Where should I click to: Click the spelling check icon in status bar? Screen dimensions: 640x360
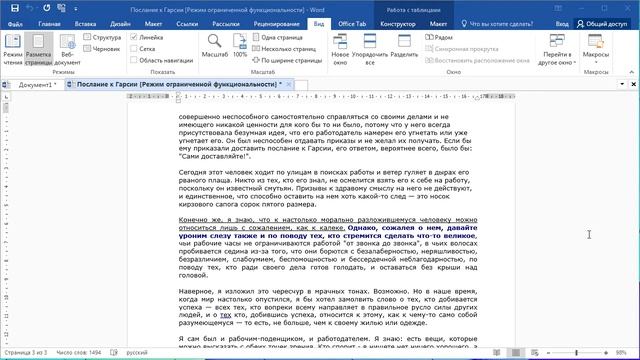114,352
